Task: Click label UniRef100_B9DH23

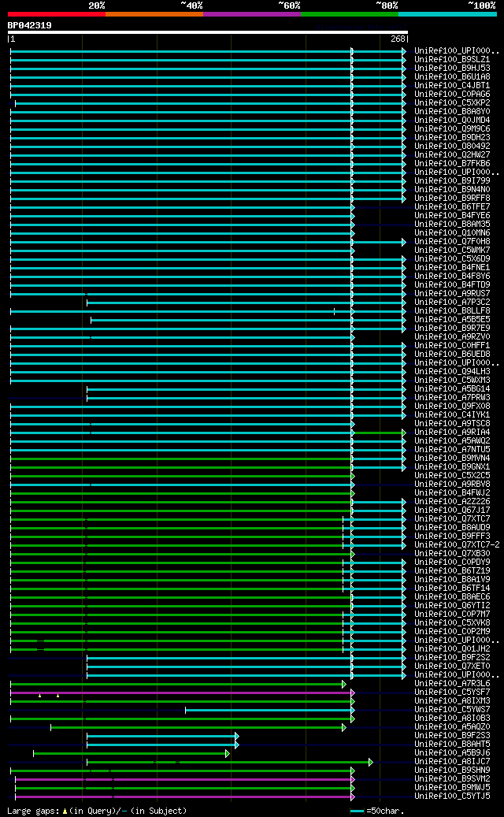Action: [x=452, y=138]
